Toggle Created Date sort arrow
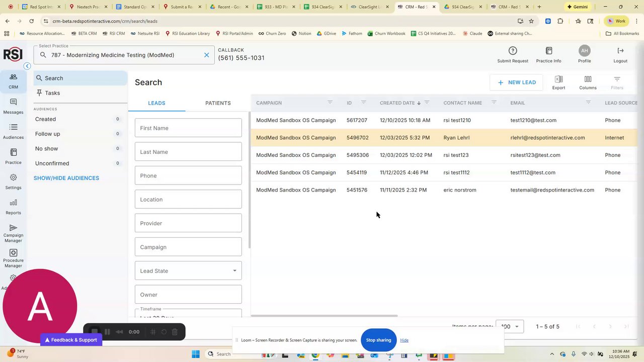644x362 pixels. tap(419, 103)
